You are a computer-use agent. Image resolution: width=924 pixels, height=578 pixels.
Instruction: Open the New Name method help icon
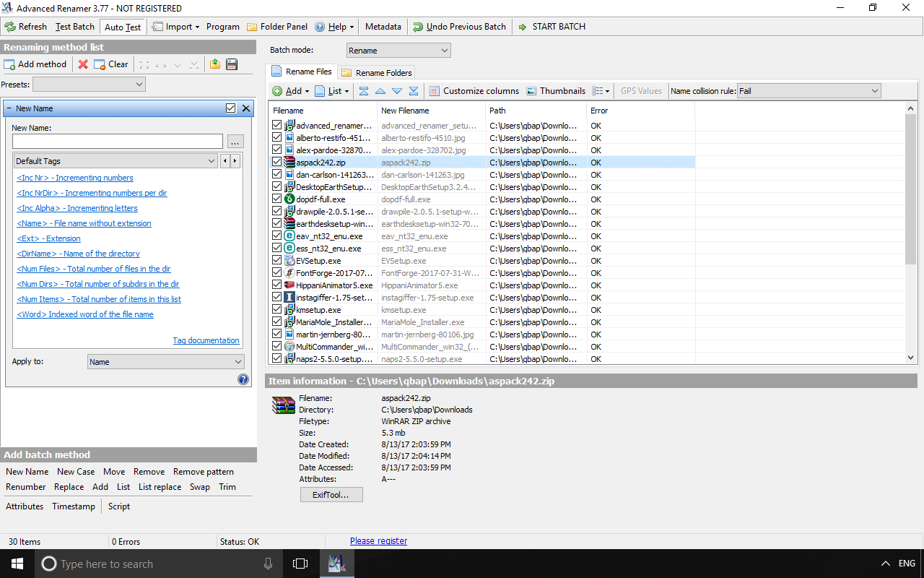tap(243, 379)
